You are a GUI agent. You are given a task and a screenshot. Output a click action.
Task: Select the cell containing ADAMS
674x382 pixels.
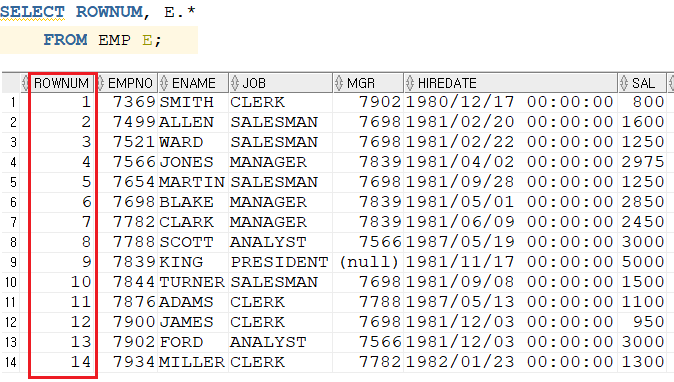point(193,302)
